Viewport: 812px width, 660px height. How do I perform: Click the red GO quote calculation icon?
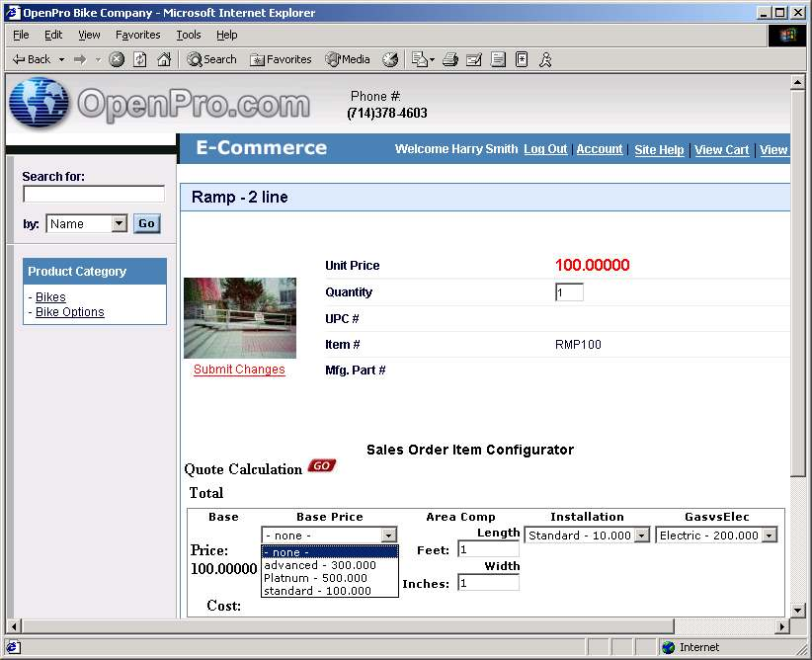point(321,466)
